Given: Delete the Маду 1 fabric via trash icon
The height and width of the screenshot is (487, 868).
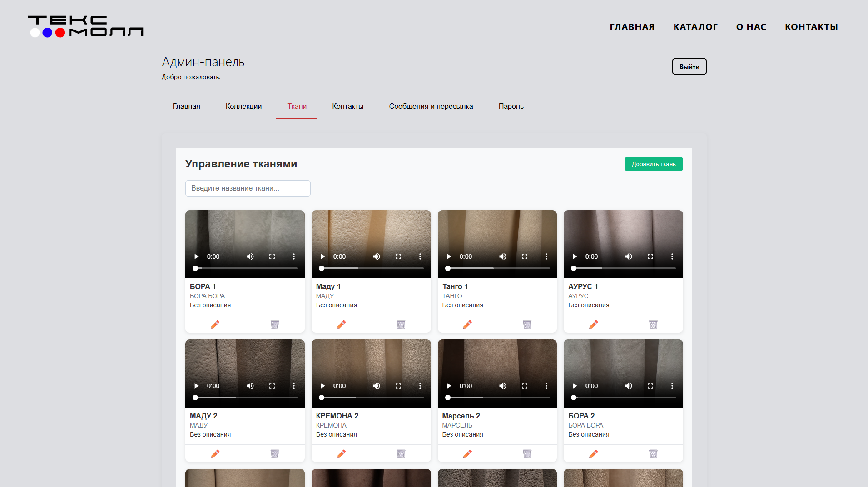Looking at the screenshot, I should click(401, 325).
